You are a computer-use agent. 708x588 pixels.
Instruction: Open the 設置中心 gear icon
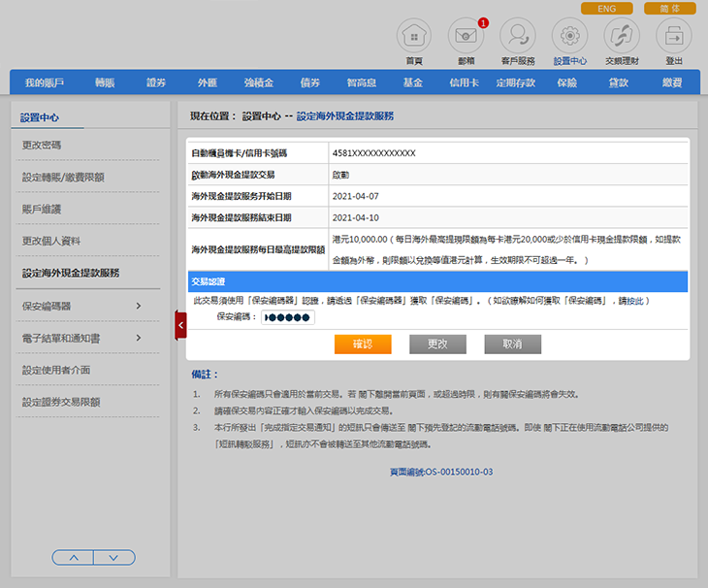pyautogui.click(x=569, y=37)
